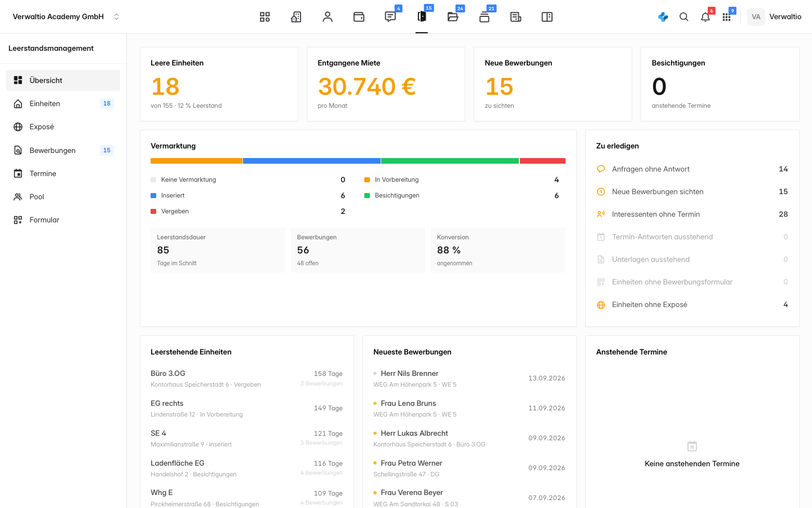Open vacant unit Büro 3.OG
This screenshot has height=508, width=812.
[246, 379]
